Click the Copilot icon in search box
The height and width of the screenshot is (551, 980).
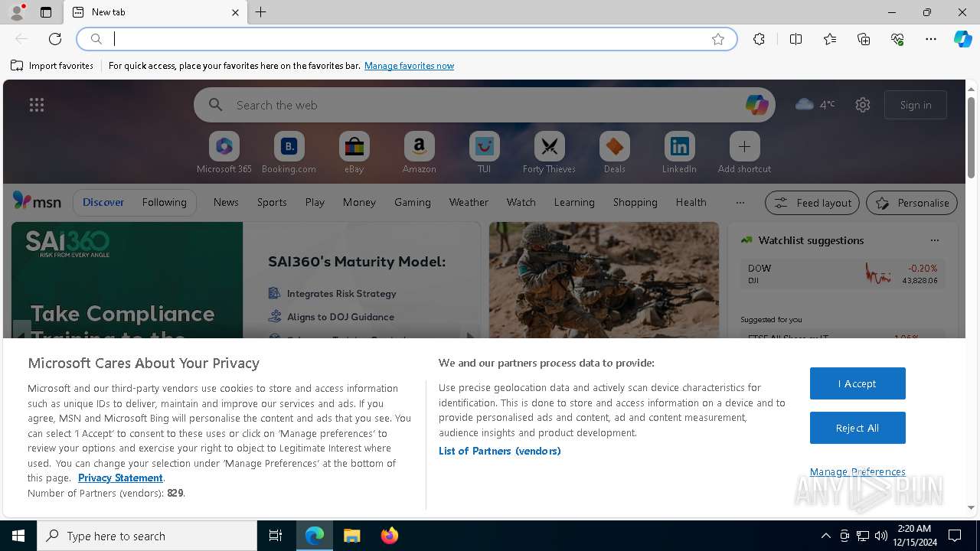click(756, 105)
